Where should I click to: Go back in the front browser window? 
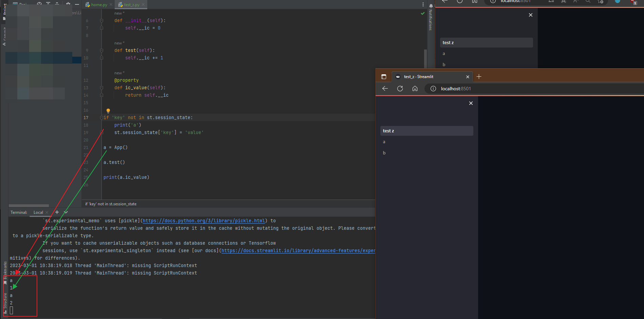(x=385, y=89)
